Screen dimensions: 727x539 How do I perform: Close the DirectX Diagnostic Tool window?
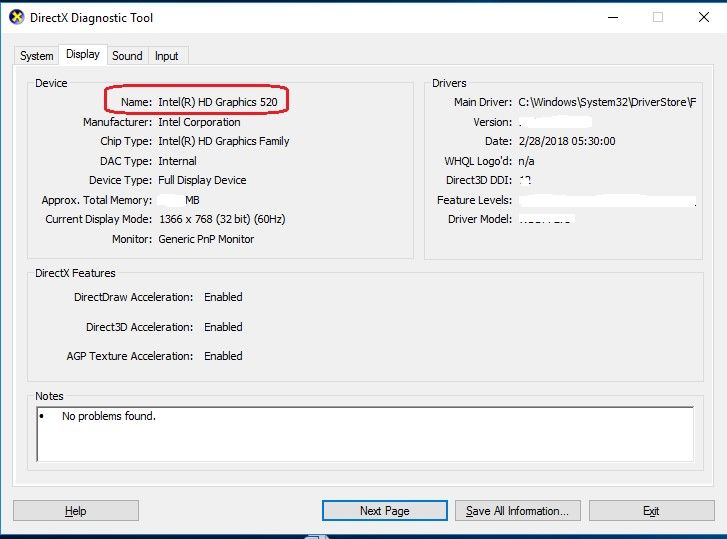click(703, 18)
